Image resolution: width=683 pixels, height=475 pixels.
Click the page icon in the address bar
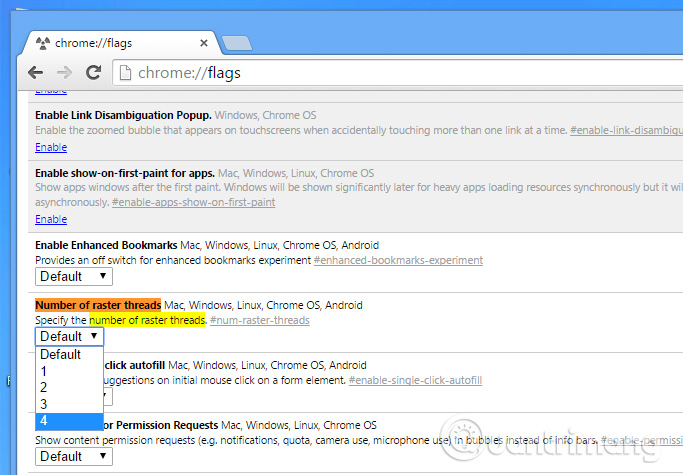pyautogui.click(x=125, y=73)
